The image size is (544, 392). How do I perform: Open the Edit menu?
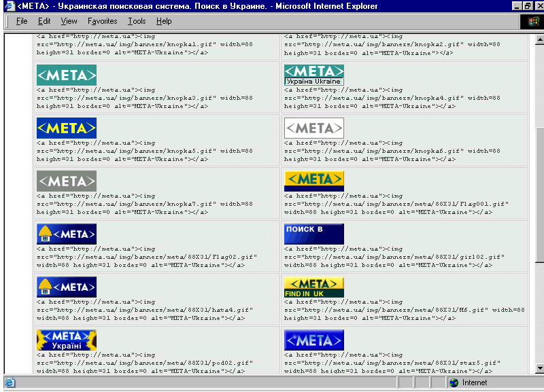(x=44, y=21)
